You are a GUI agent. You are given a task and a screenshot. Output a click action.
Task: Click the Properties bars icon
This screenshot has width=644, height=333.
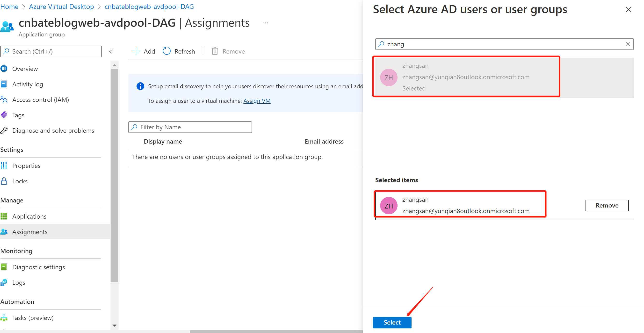tap(4, 166)
